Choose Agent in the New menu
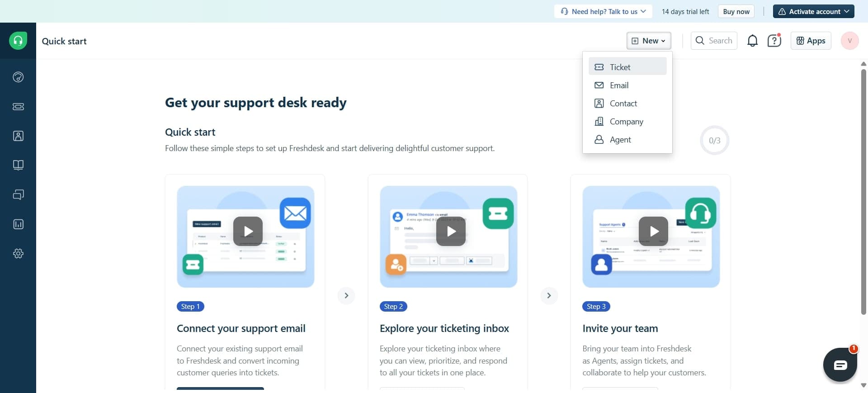Viewport: 868px width, 393px height. pyautogui.click(x=620, y=140)
